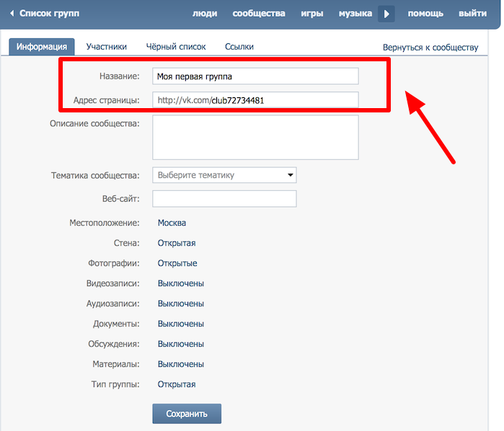The height and width of the screenshot is (431, 504).
Task: Change Аудиозаписи setting Выключены
Action: click(x=181, y=303)
